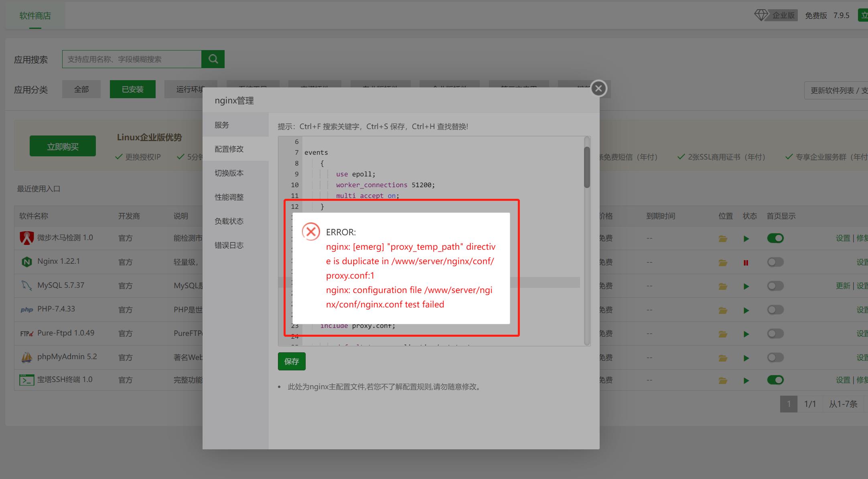
Task: Toggle 首页显示 off for 宝塔SSH终端
Action: click(775, 380)
